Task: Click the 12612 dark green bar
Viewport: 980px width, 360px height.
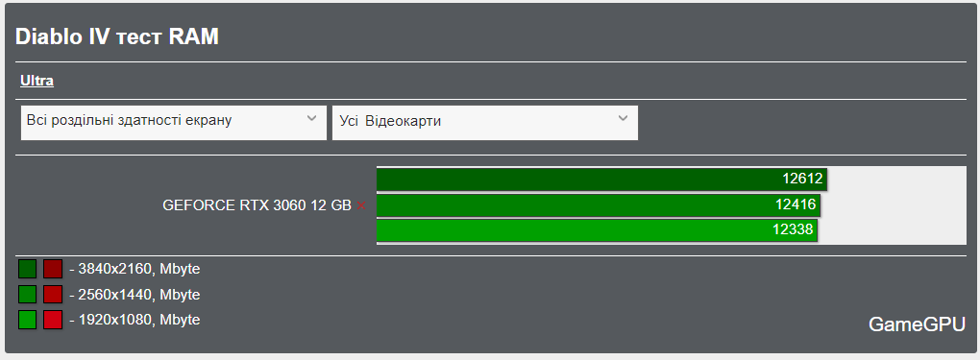Action: pos(601,179)
